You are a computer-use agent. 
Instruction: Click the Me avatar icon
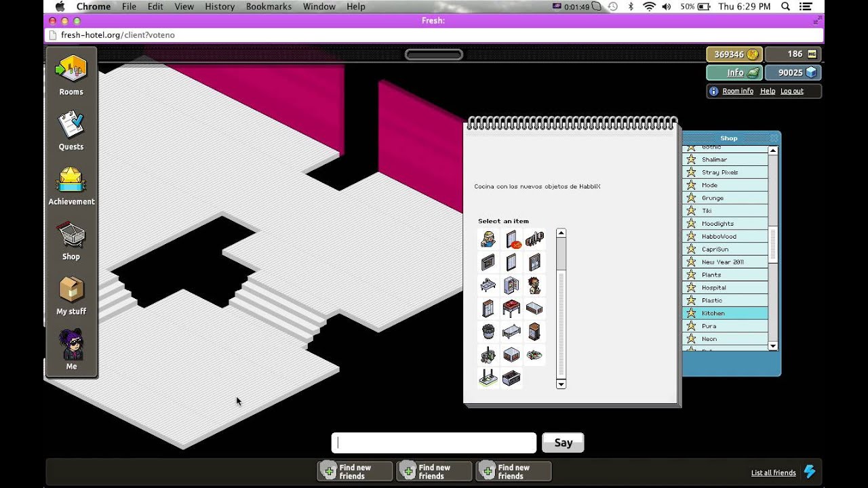tap(71, 344)
